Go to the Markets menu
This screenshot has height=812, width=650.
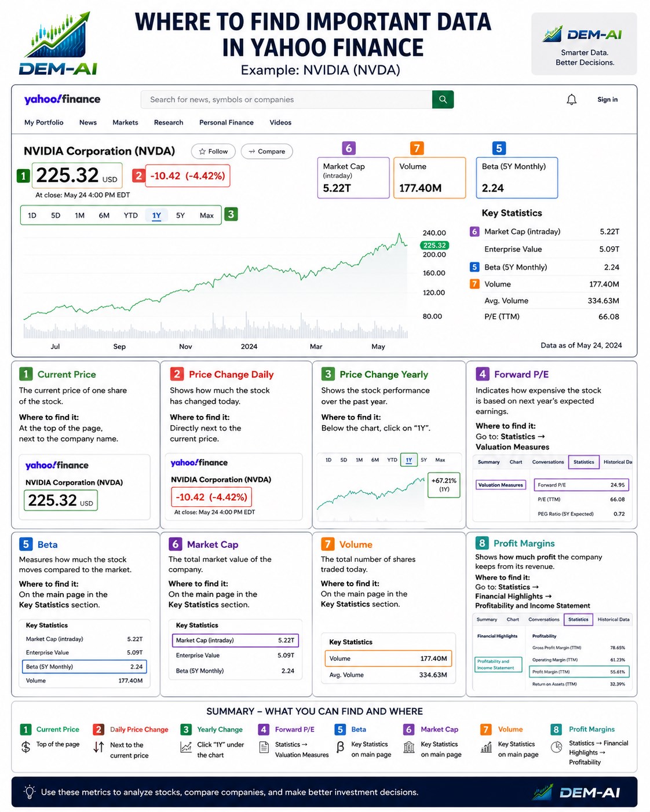[125, 122]
